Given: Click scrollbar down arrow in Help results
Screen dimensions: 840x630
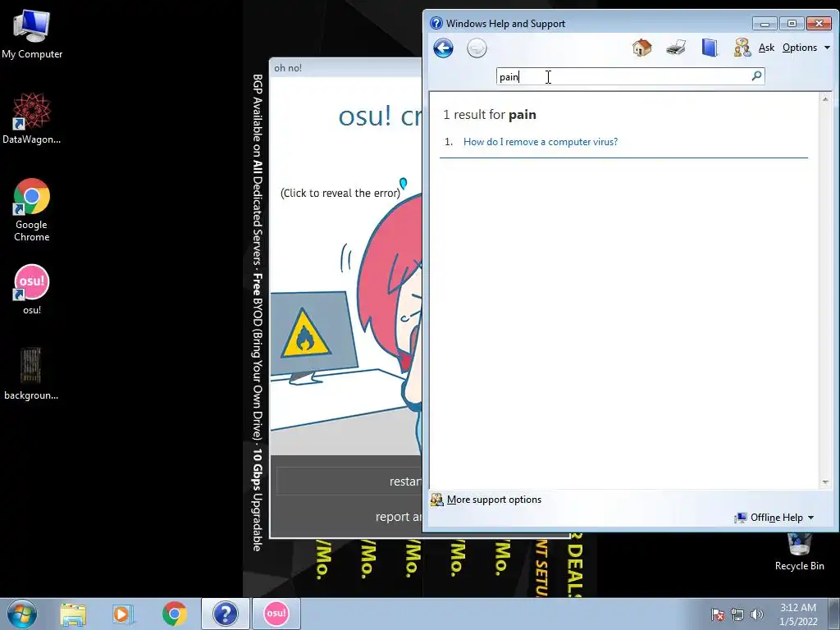Looking at the screenshot, I should [x=825, y=482].
